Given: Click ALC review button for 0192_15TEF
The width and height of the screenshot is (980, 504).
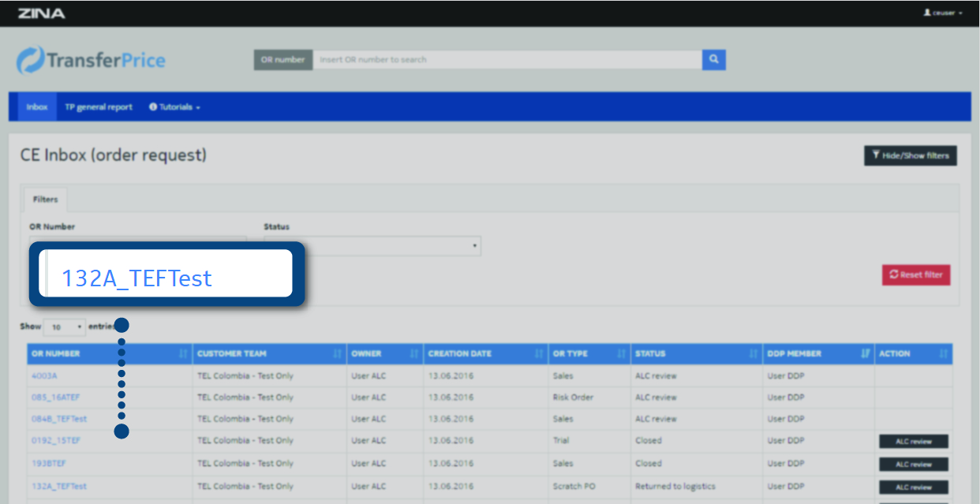Looking at the screenshot, I should tap(913, 442).
